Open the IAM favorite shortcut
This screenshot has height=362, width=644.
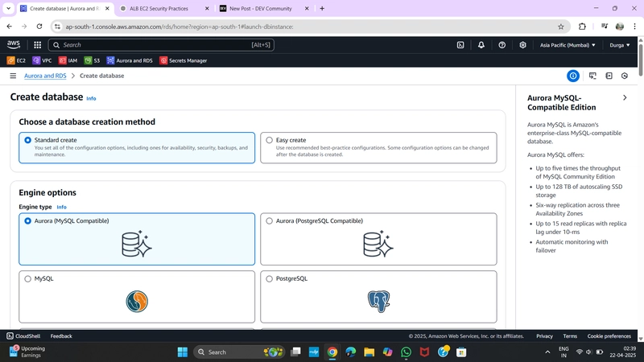click(68, 61)
